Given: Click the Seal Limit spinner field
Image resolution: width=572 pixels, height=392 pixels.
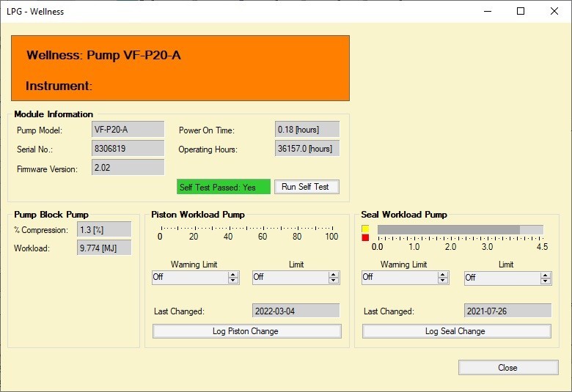Looking at the screenshot, I should pos(502,278).
